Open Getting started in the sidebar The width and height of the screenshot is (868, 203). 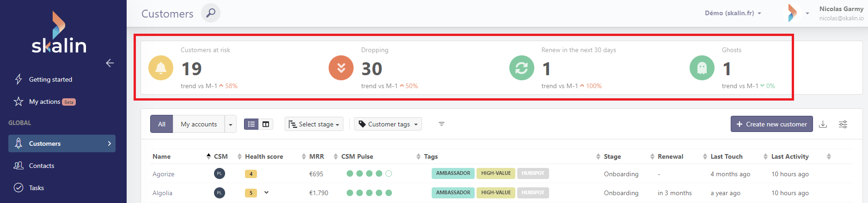(x=50, y=79)
